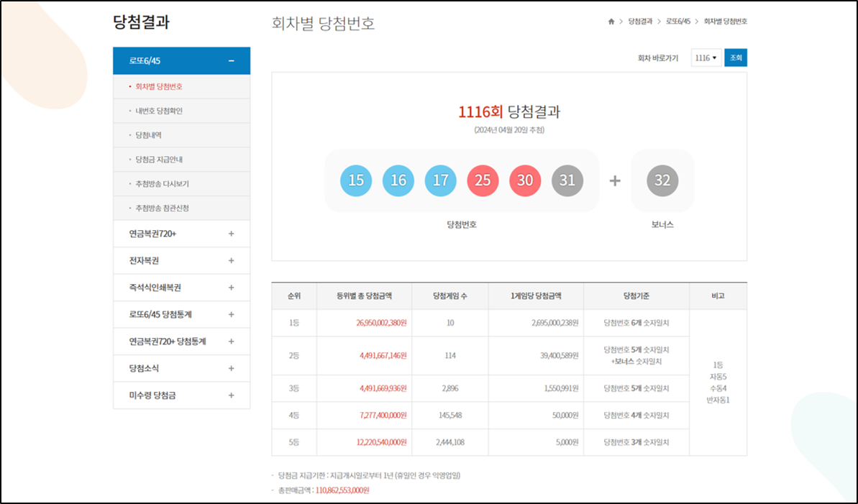Click 3등 per-game prize 1,550,991원

click(562, 388)
